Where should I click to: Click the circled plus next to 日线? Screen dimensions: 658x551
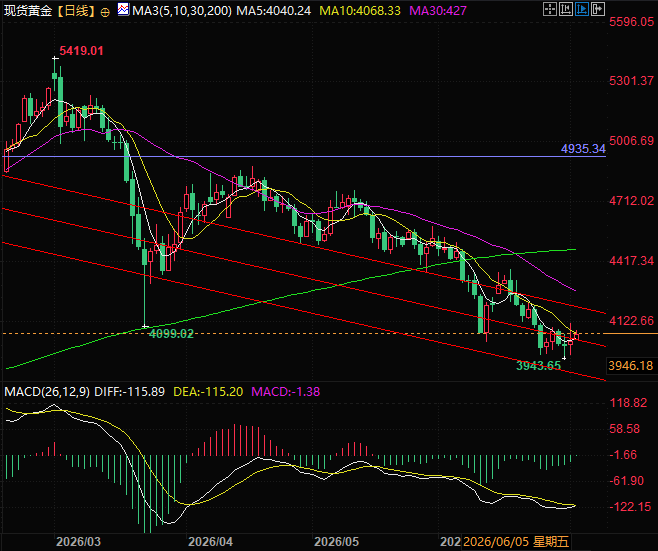pos(105,12)
